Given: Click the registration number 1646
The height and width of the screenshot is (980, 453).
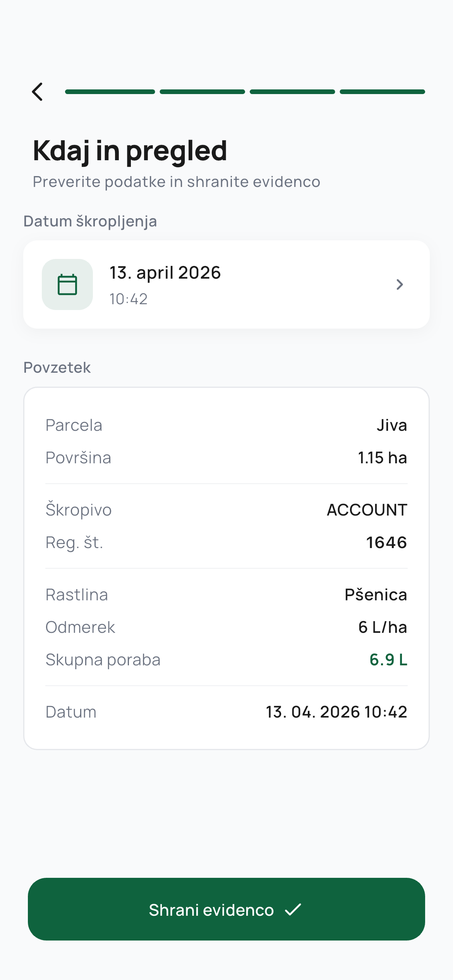Looking at the screenshot, I should 386,543.
